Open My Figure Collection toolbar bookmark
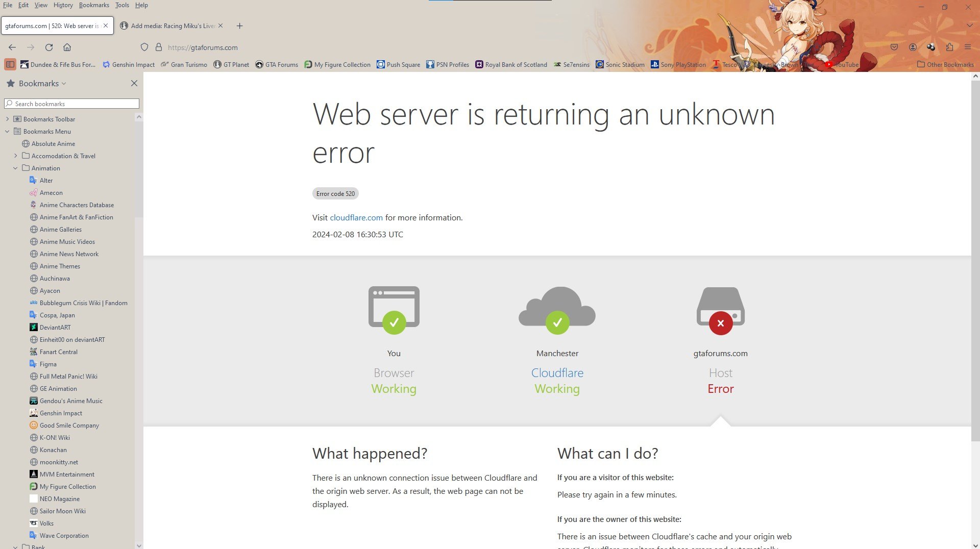Viewport: 980px width, 549px height. pos(337,64)
